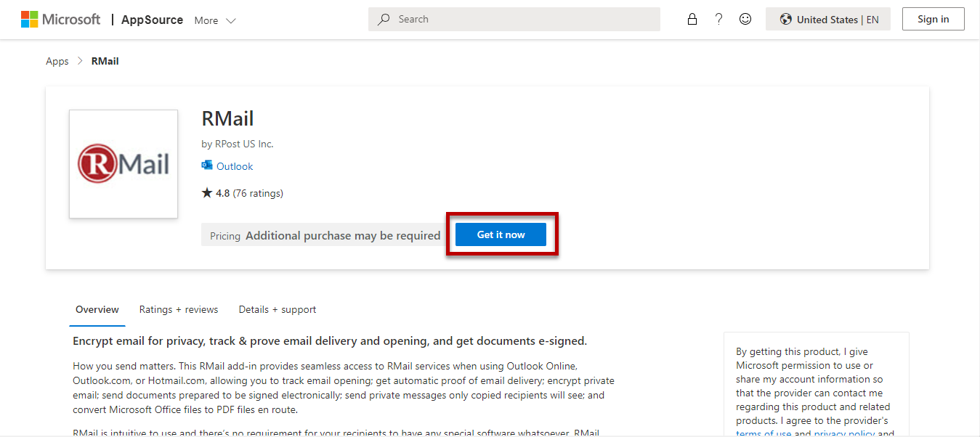980x437 pixels.
Task: Switch to the Ratings + reviews tab
Action: pos(179,309)
